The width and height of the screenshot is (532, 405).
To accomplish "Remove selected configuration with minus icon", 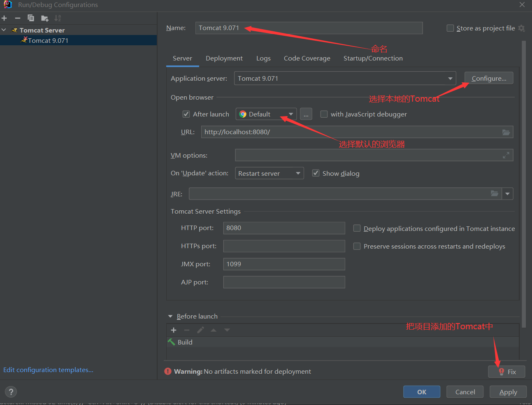I will 18,18.
